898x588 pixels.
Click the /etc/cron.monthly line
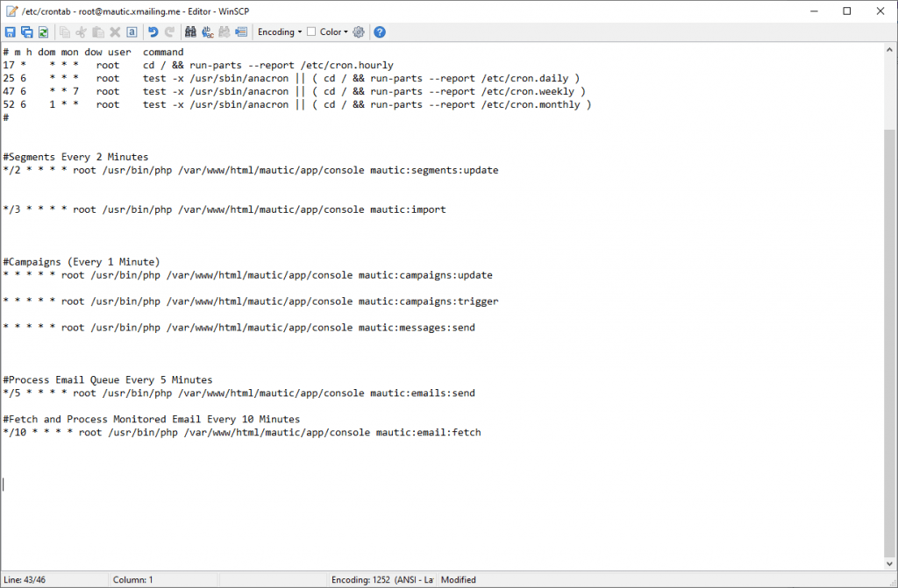tap(297, 105)
